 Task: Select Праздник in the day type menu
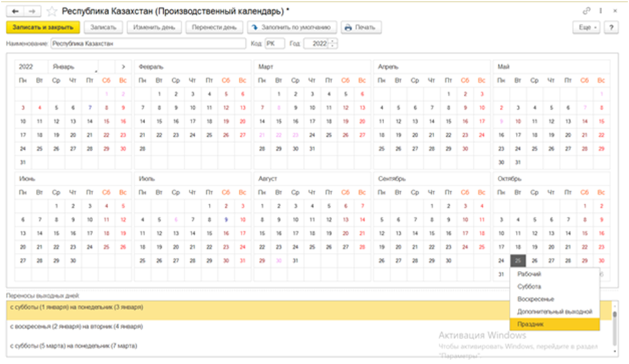531,324
